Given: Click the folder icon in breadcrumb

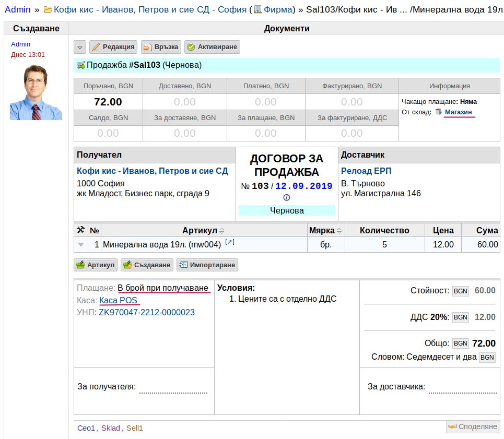Looking at the screenshot, I should 48,9.
